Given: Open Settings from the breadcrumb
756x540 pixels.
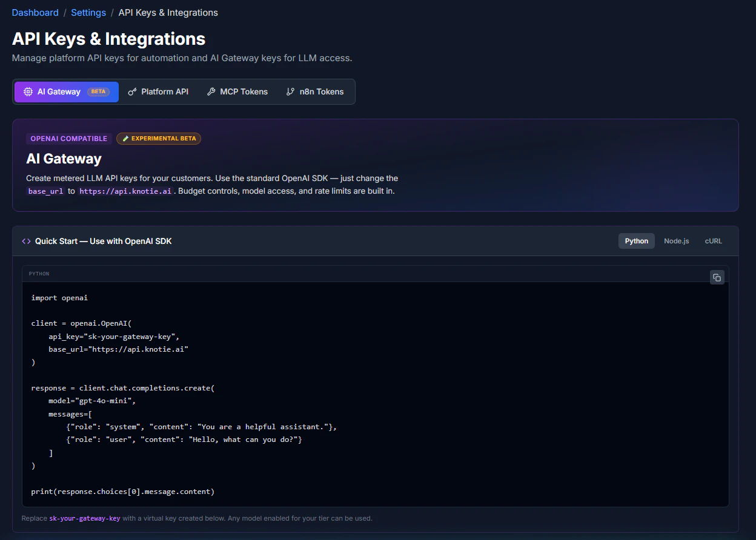Looking at the screenshot, I should [88, 12].
